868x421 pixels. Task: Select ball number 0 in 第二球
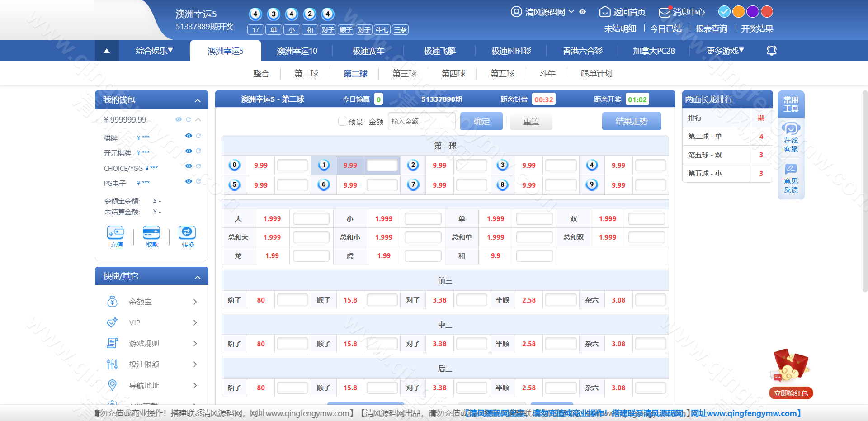point(234,165)
